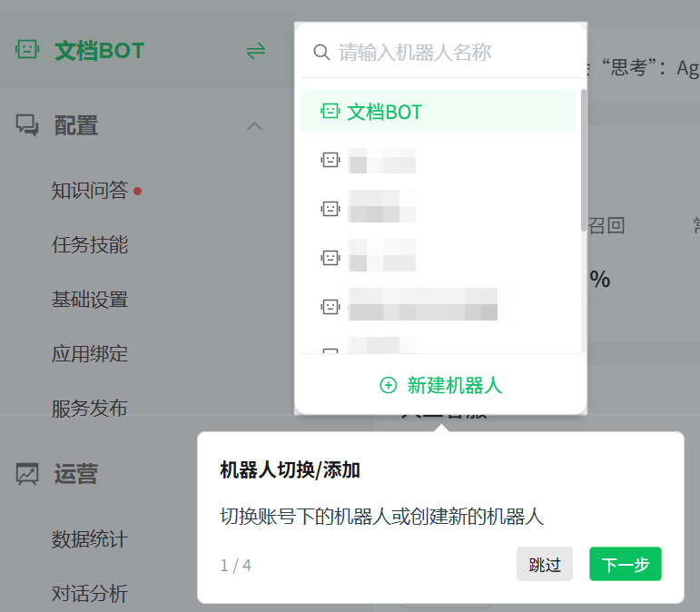
Task: Click the 下一步 button
Action: 625,564
